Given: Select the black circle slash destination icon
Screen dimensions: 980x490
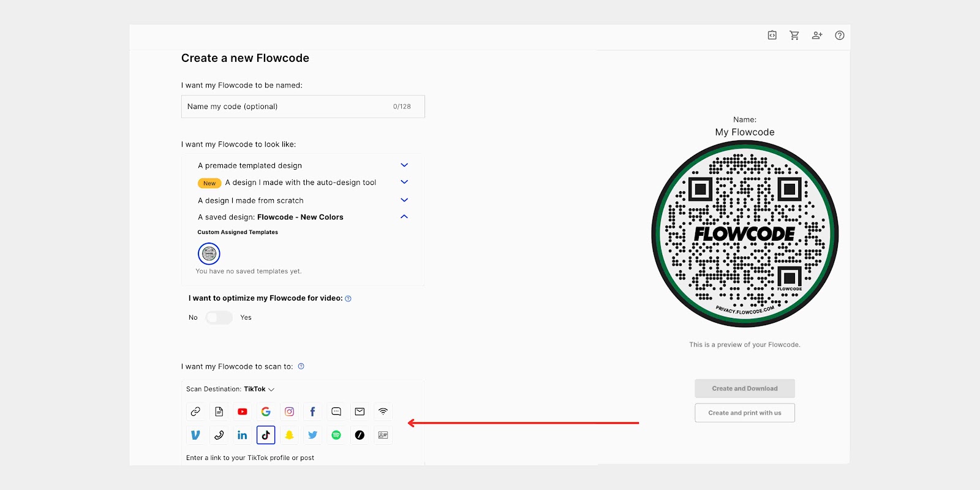Looking at the screenshot, I should [x=360, y=435].
